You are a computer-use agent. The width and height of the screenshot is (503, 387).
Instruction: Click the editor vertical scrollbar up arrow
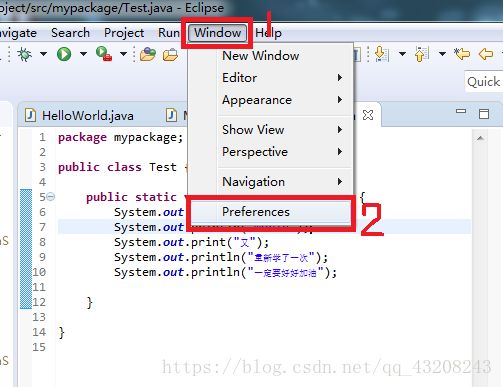pos(480,138)
